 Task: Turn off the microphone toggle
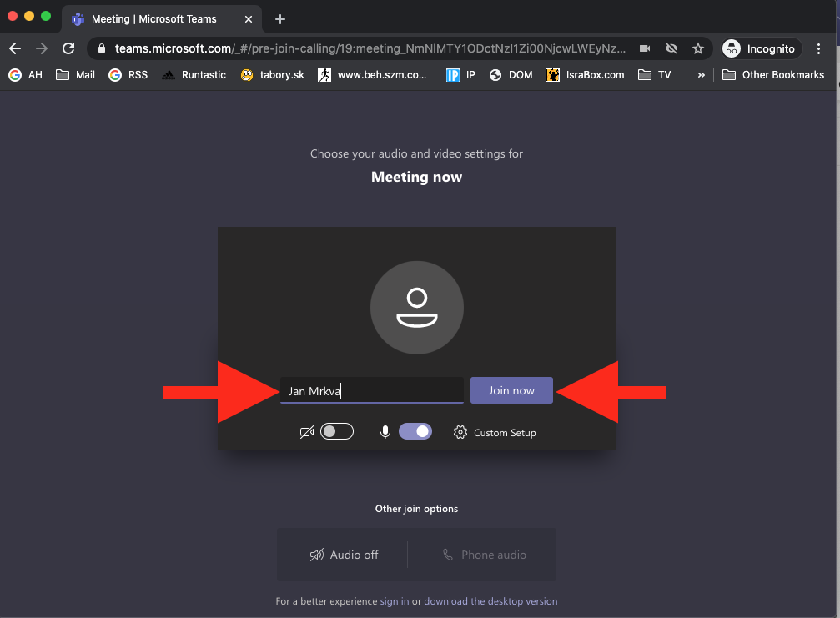[x=415, y=431]
